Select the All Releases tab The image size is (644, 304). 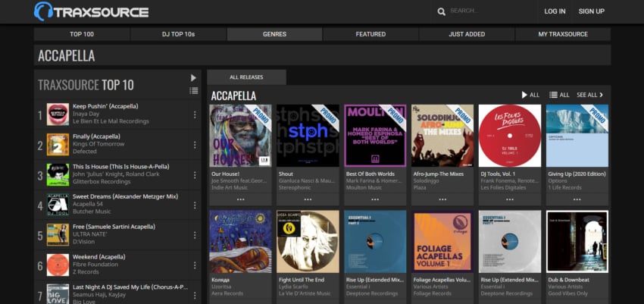point(246,77)
